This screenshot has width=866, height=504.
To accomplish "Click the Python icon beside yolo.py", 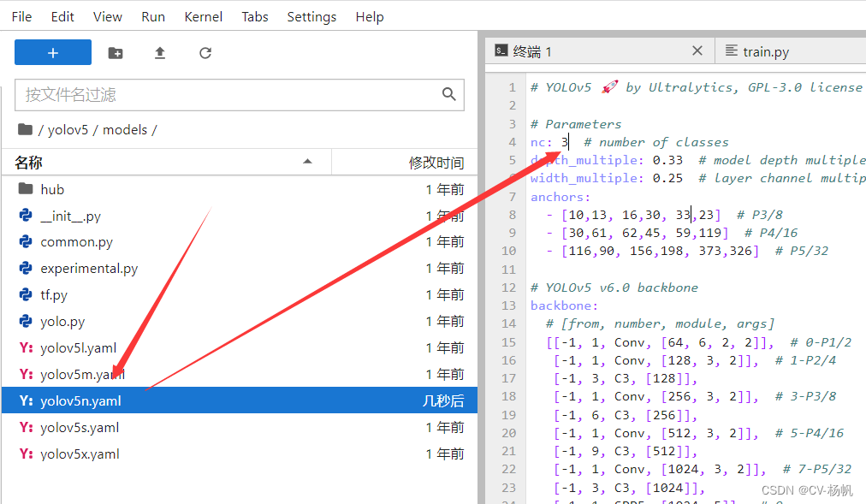I will (26, 321).
